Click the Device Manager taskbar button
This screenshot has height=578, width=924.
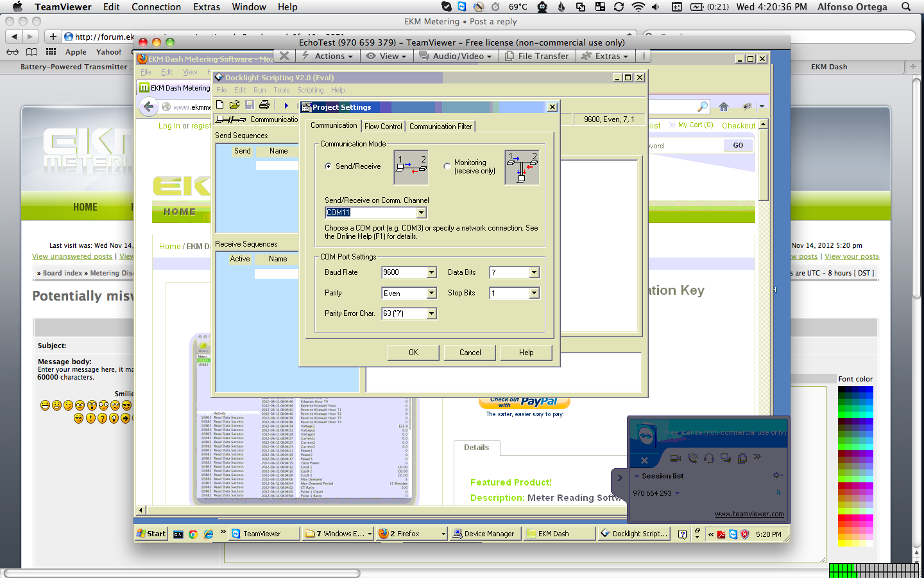point(484,534)
